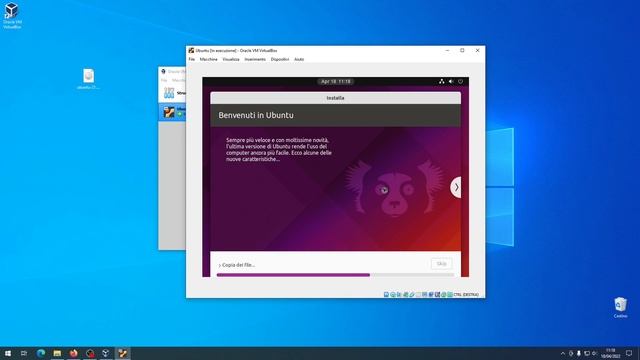Click the keyboard capture status icon
Image resolution: width=640 pixels, height=360 pixels.
click(x=450, y=294)
